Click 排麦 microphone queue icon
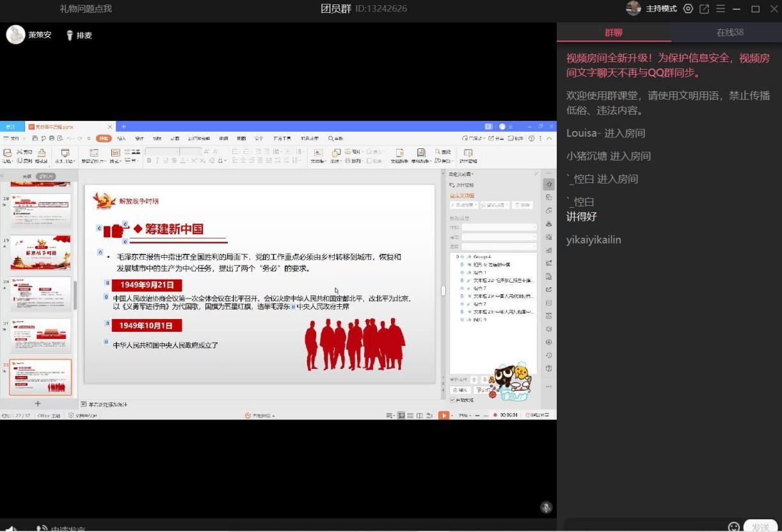Viewport: 782px width, 532px height. [x=70, y=35]
